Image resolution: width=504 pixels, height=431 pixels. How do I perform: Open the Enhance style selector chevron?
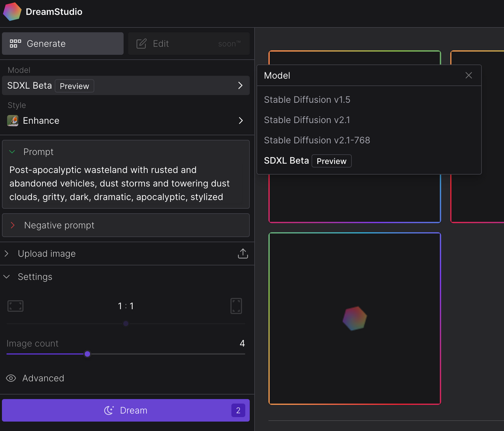point(241,121)
